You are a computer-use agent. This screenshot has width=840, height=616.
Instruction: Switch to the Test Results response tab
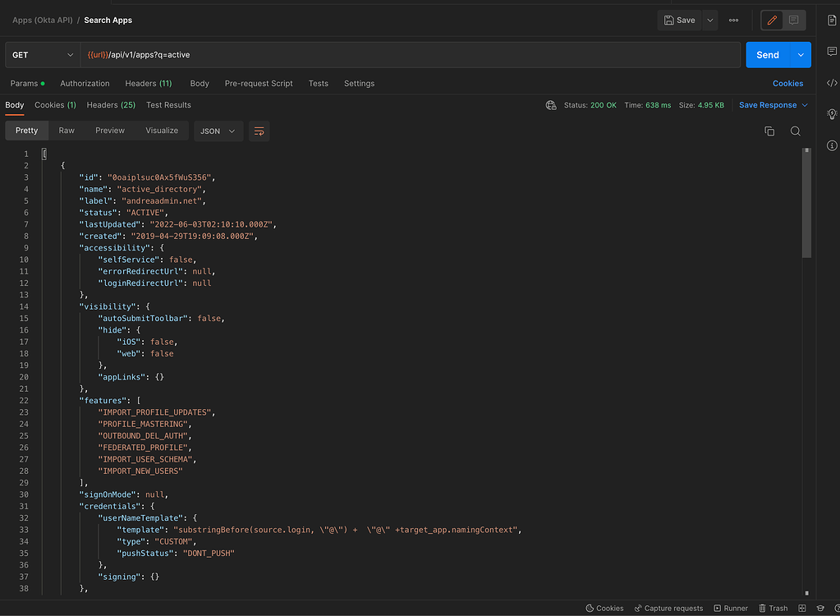[168, 105]
